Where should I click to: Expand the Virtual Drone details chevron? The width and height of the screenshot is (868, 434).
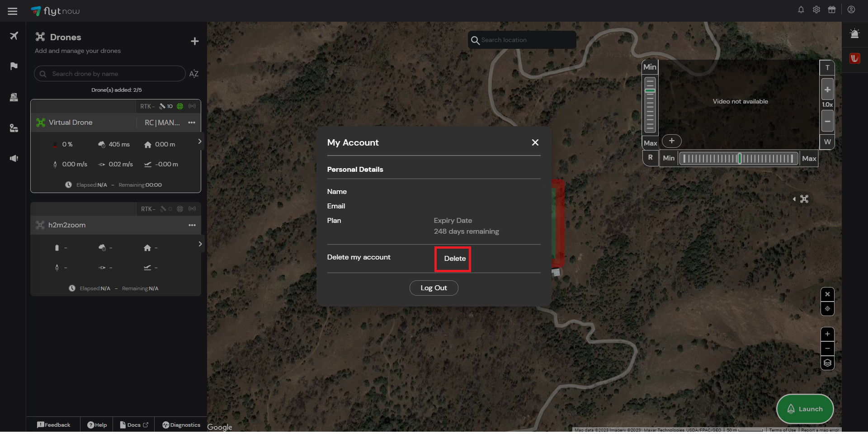(x=200, y=142)
